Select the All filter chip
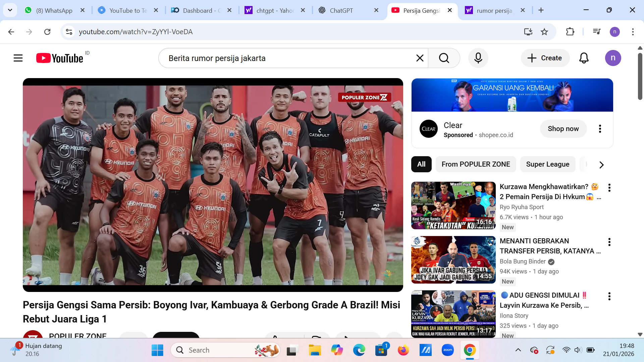The width and height of the screenshot is (644, 362). 421,164
